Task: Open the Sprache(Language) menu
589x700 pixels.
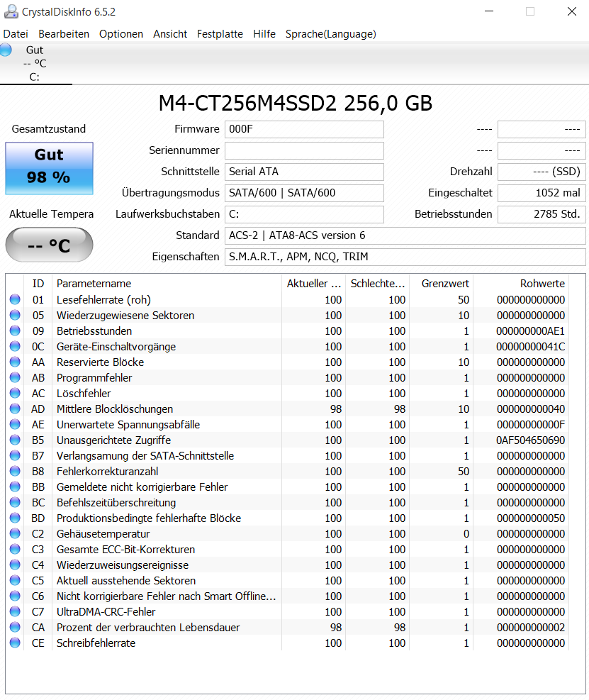Action: tap(330, 34)
